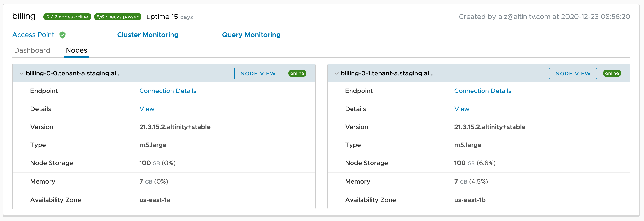Click the online status badge of billing-0-0
Image resolution: width=644 pixels, height=221 pixels.
(x=297, y=73)
